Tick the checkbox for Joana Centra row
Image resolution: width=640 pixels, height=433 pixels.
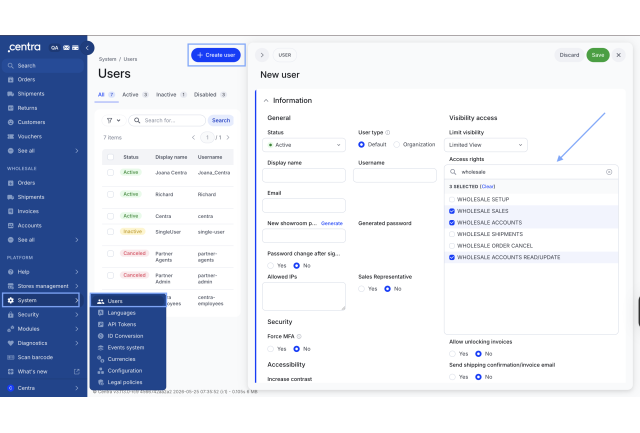coord(111,173)
